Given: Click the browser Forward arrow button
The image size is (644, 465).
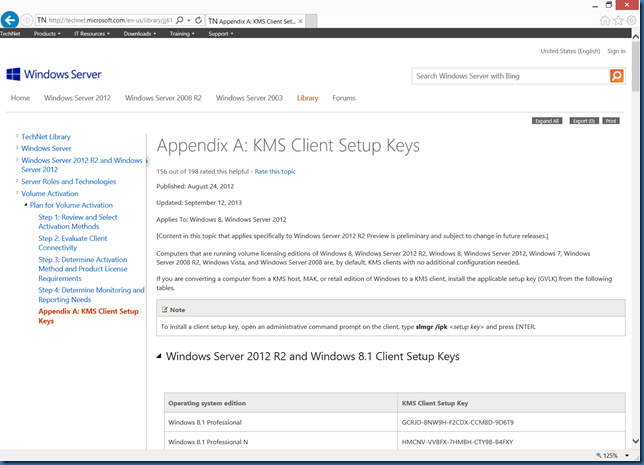Looking at the screenshot, I should click(x=27, y=20).
